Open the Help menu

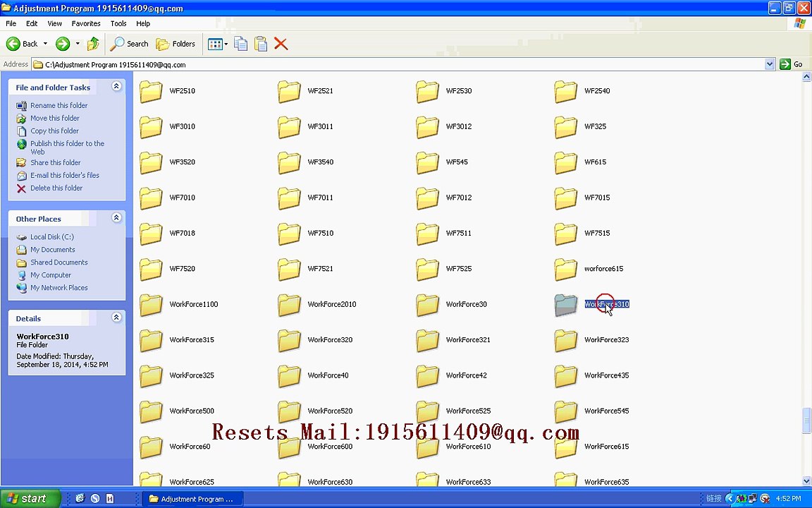(143, 23)
